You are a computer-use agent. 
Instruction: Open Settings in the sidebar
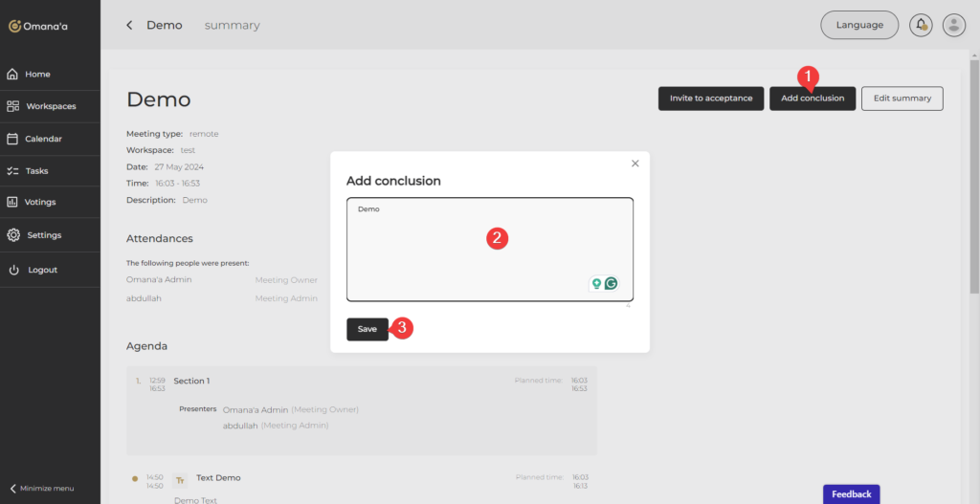43,235
